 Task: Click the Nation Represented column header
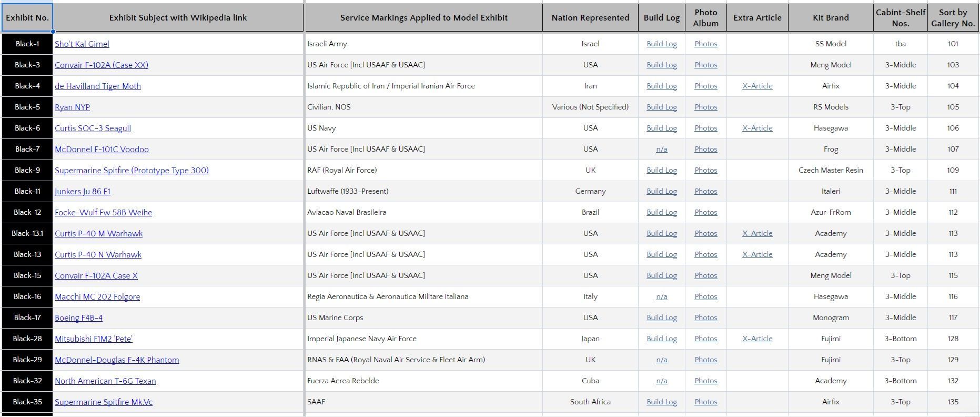pyautogui.click(x=590, y=18)
